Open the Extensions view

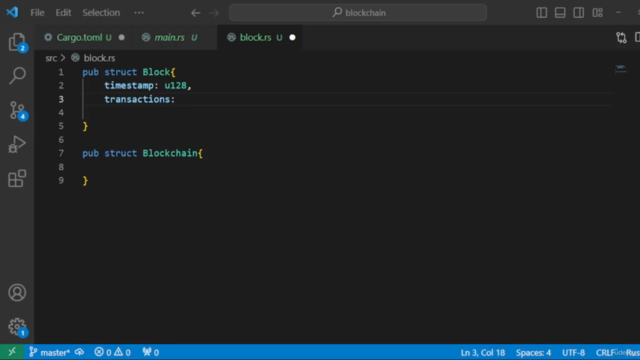17,178
